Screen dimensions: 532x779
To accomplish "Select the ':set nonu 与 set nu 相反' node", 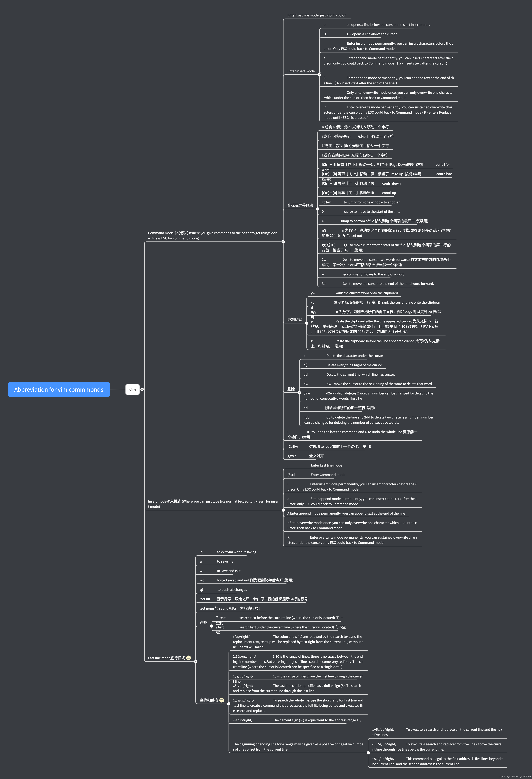I will (230, 608).
